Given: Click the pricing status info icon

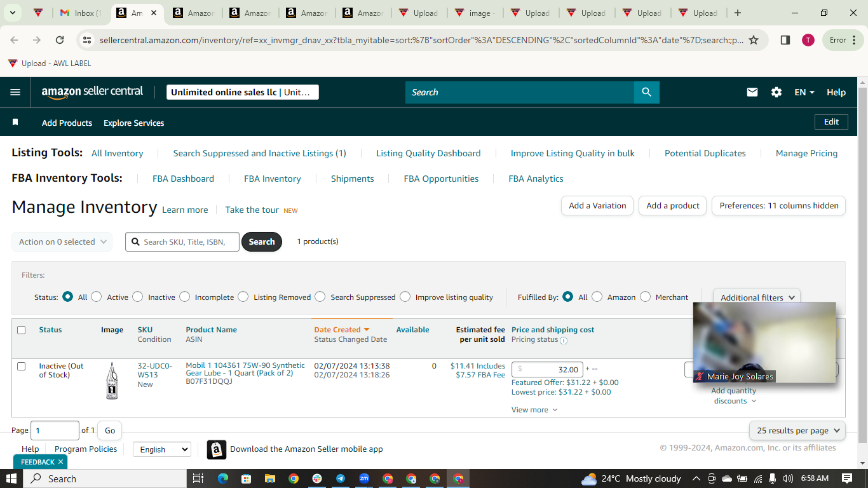Looking at the screenshot, I should (564, 341).
